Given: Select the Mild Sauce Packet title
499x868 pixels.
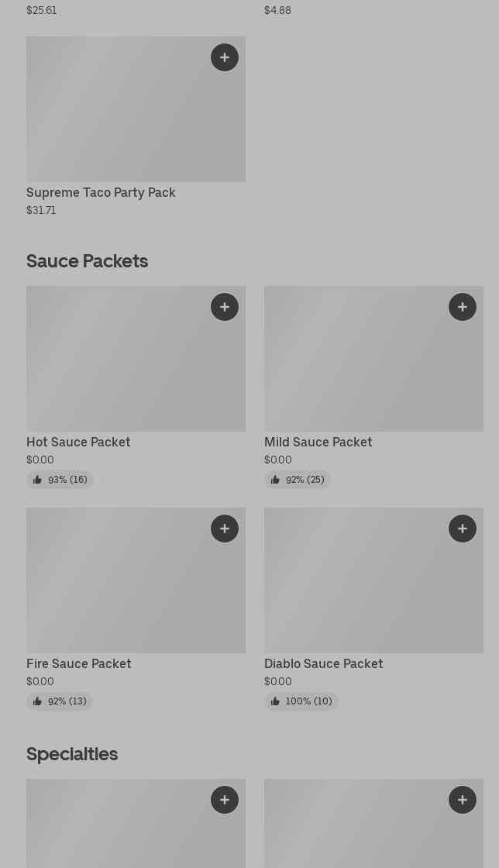Looking at the screenshot, I should point(318,442).
